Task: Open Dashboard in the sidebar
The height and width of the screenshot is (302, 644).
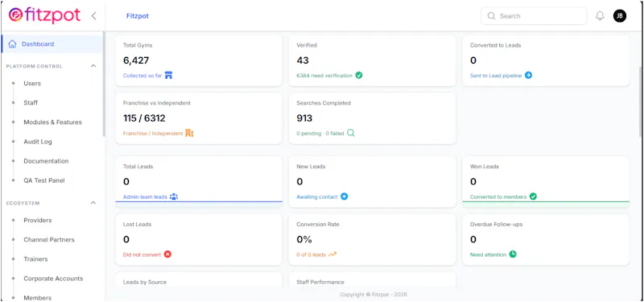Action: 52,44
